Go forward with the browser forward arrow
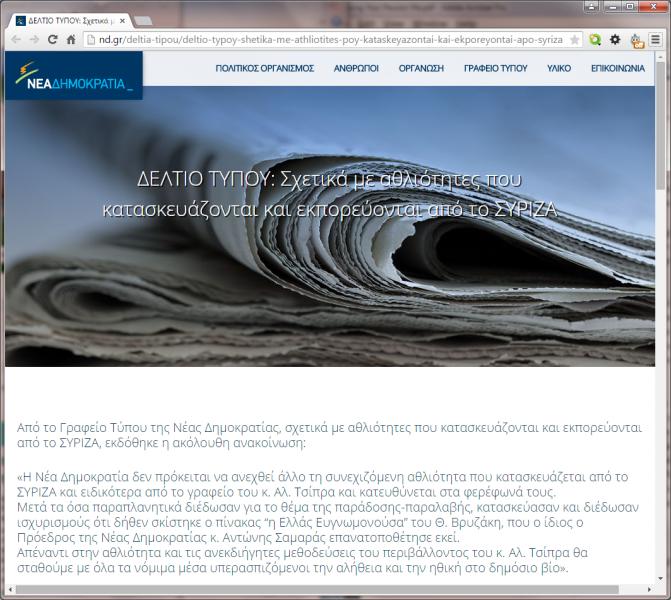The width and height of the screenshot is (671, 600). coord(34,40)
